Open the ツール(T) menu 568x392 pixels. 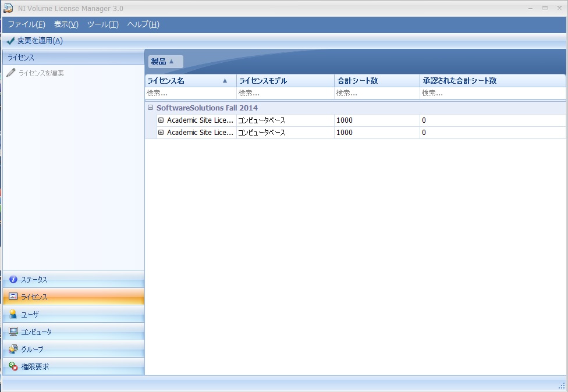(103, 24)
